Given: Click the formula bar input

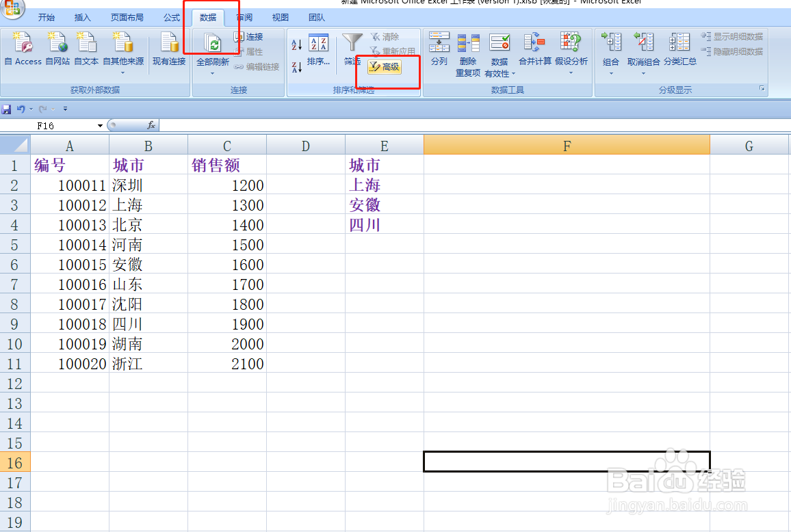Looking at the screenshot, I should [x=474, y=125].
